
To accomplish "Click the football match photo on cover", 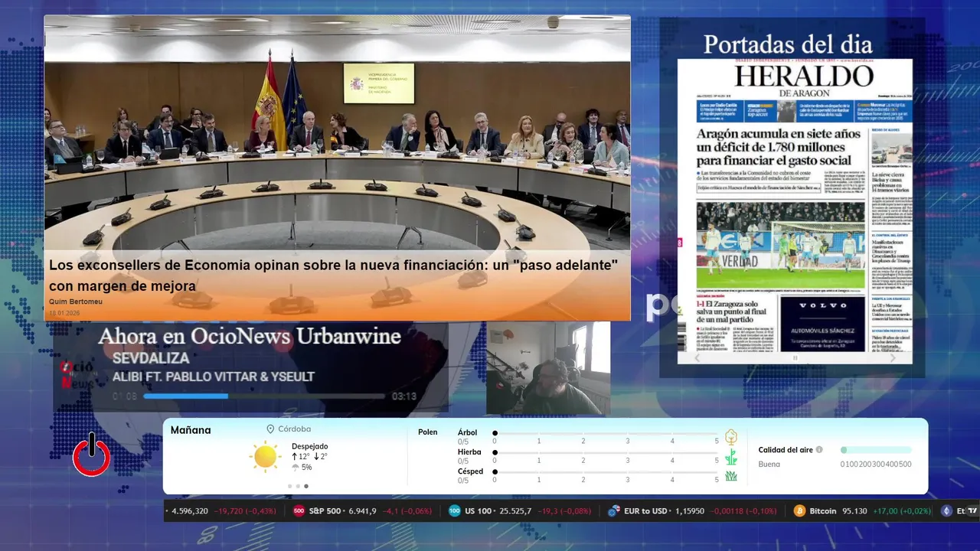I will 780,244.
